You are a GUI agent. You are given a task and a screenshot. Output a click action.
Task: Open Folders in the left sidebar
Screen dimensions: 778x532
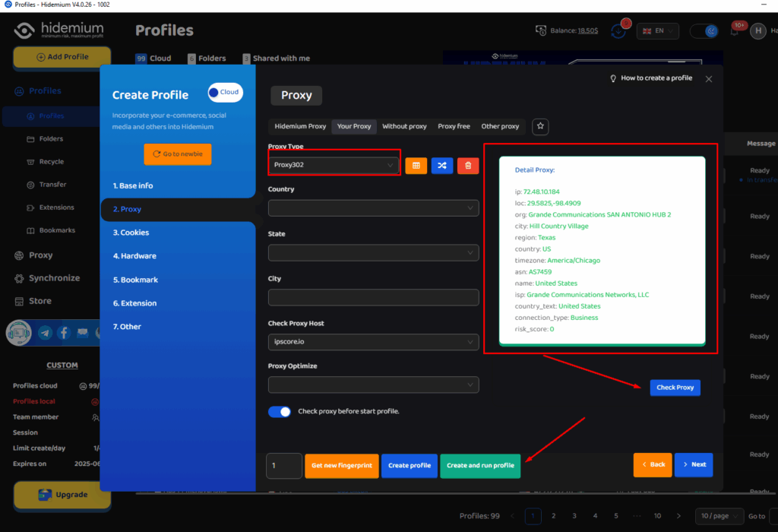coord(51,139)
